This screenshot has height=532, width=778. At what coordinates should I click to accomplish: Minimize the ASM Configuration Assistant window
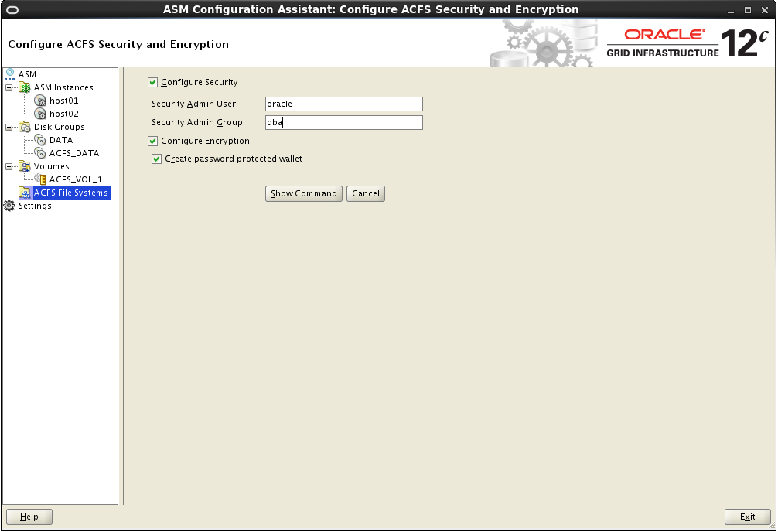(731, 10)
